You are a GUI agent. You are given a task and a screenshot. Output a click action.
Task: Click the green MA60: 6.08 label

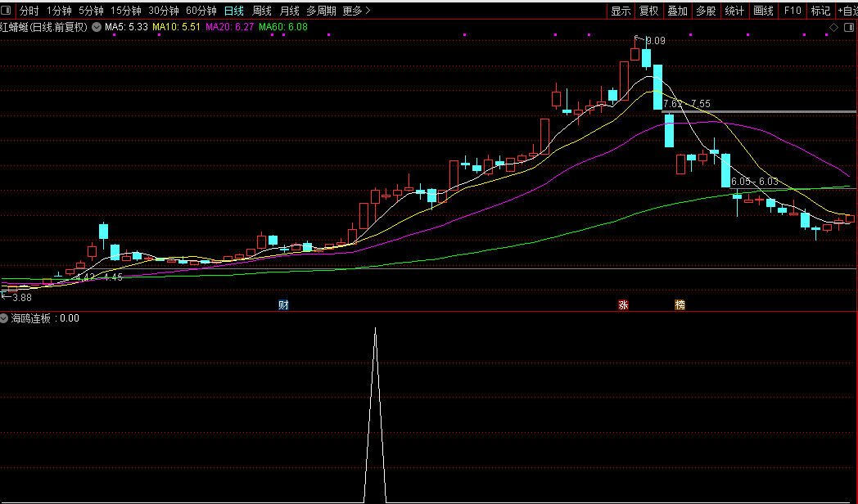[283, 27]
